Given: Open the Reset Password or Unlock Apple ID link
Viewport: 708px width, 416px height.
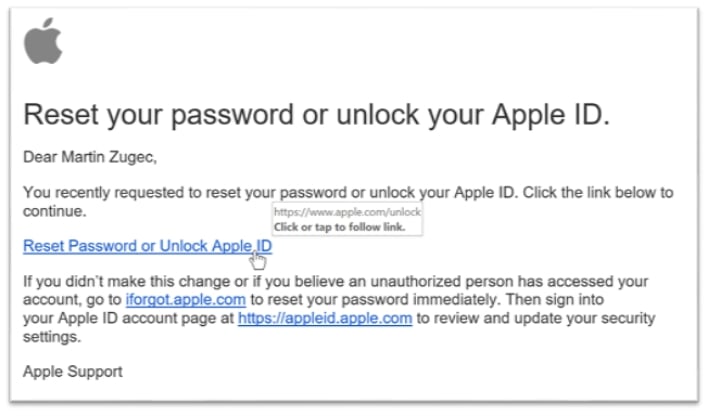Looking at the screenshot, I should click(x=147, y=246).
